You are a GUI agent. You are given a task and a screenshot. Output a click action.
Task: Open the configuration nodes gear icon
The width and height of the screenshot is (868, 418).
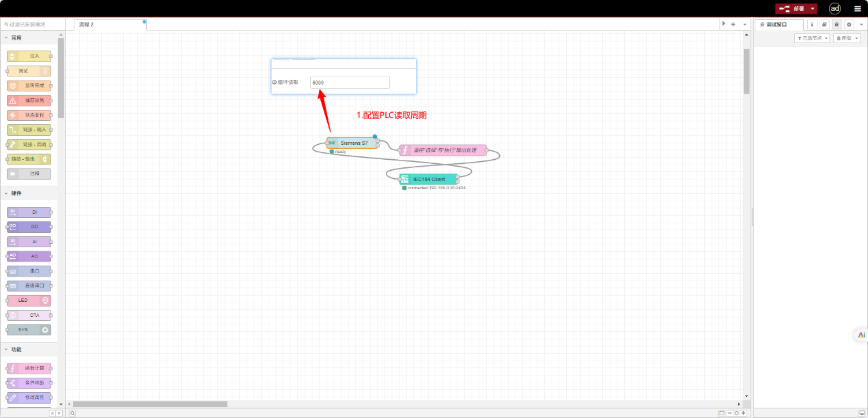tap(849, 25)
